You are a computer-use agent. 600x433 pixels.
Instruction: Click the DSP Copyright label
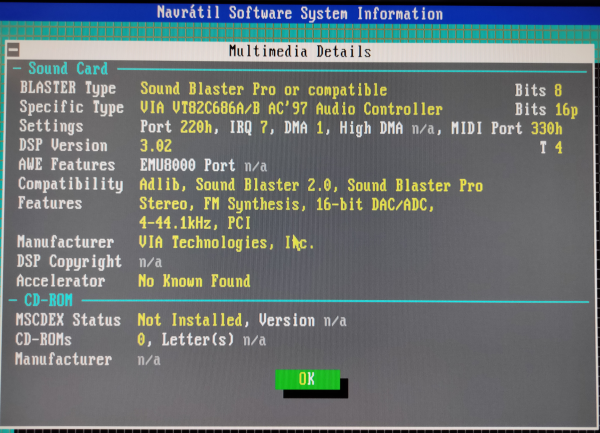[69, 262]
